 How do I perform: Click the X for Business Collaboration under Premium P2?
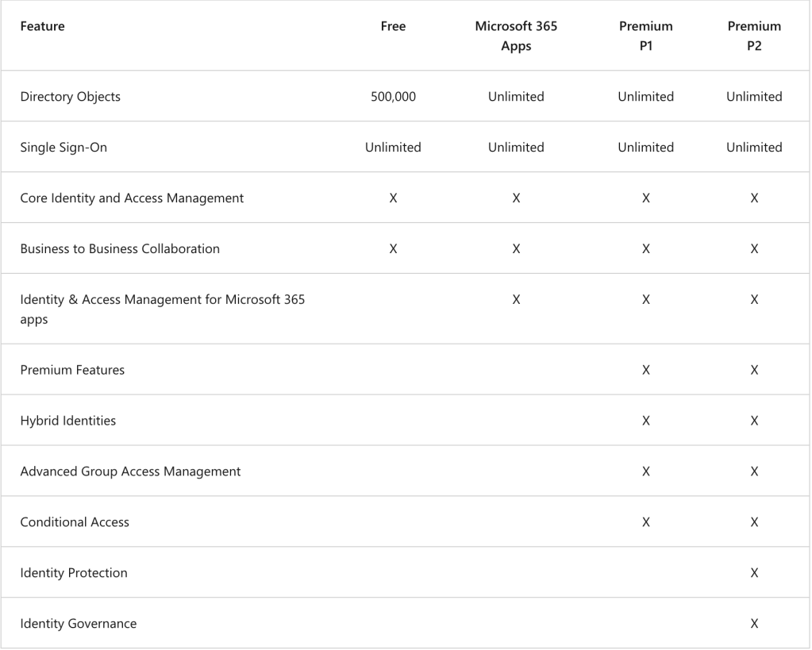point(754,249)
